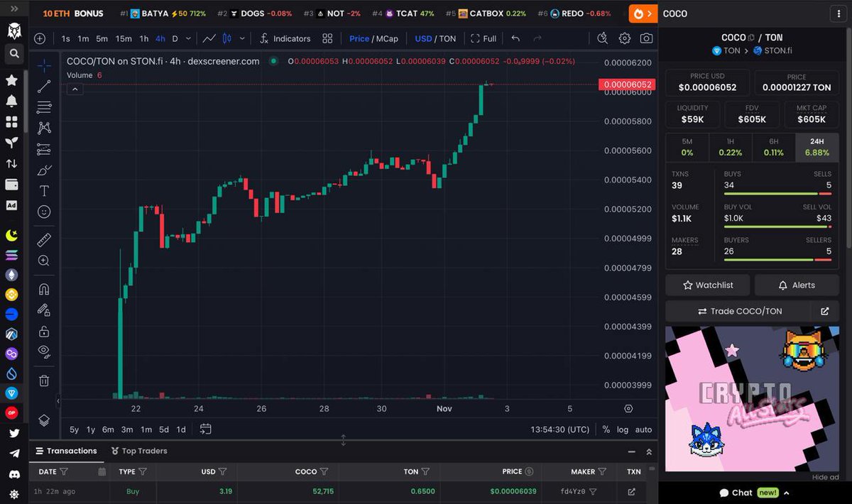The image size is (852, 504).
Task: Open the wallet portfolio icon in sidebar
Action: tap(12, 185)
